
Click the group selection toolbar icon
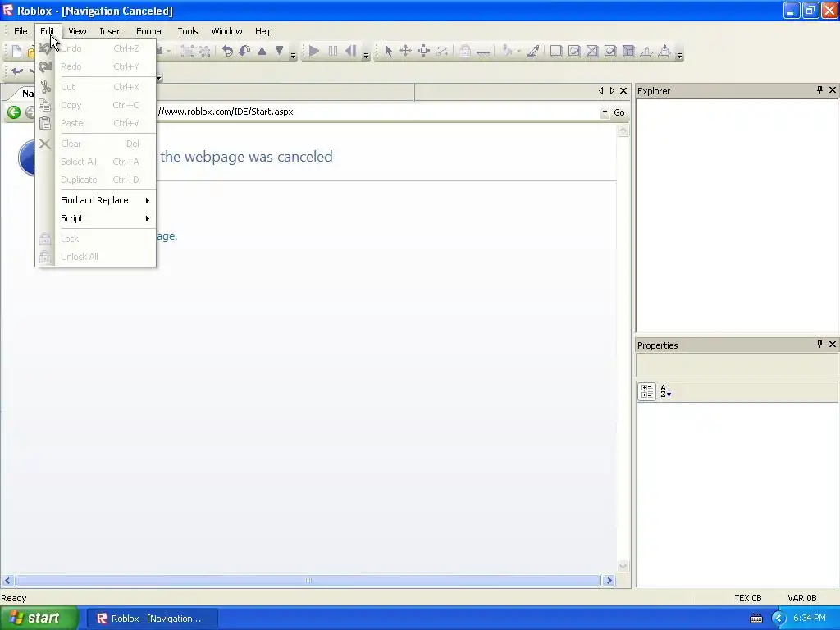(x=187, y=52)
